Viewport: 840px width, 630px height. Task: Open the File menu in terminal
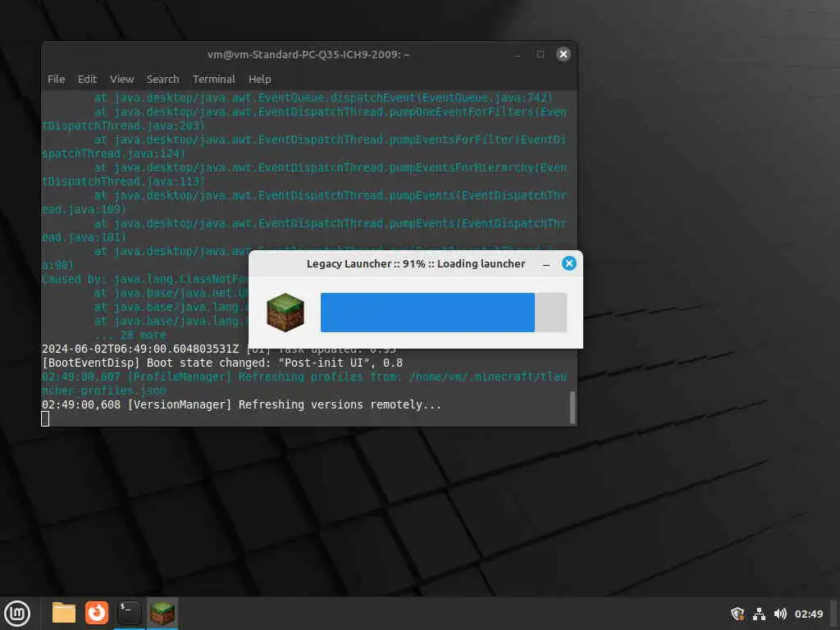click(x=57, y=80)
